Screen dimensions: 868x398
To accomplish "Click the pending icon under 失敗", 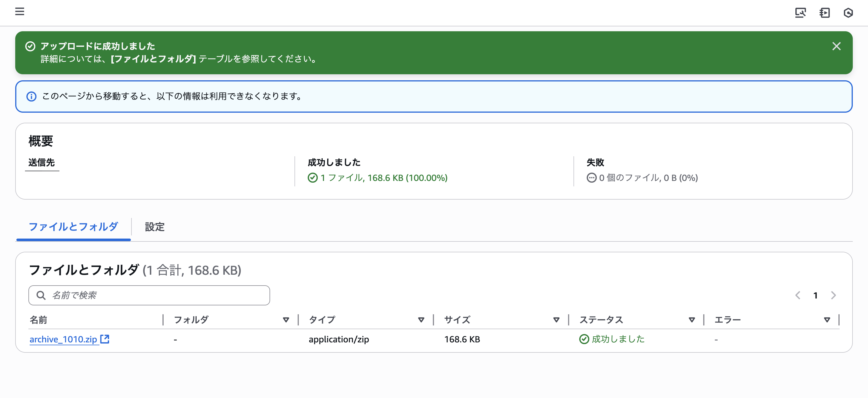I will (x=591, y=178).
